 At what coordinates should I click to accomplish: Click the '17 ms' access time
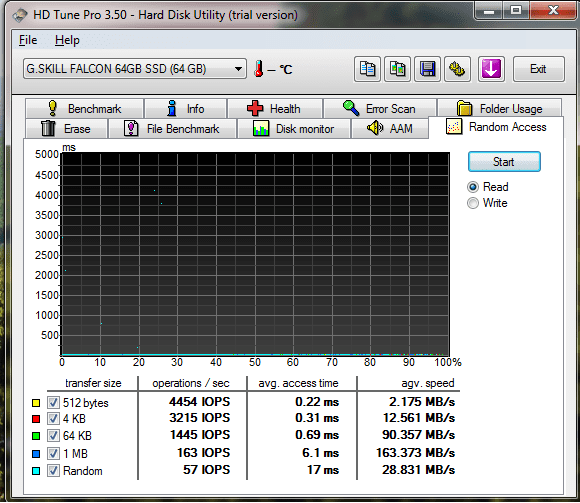(x=323, y=470)
